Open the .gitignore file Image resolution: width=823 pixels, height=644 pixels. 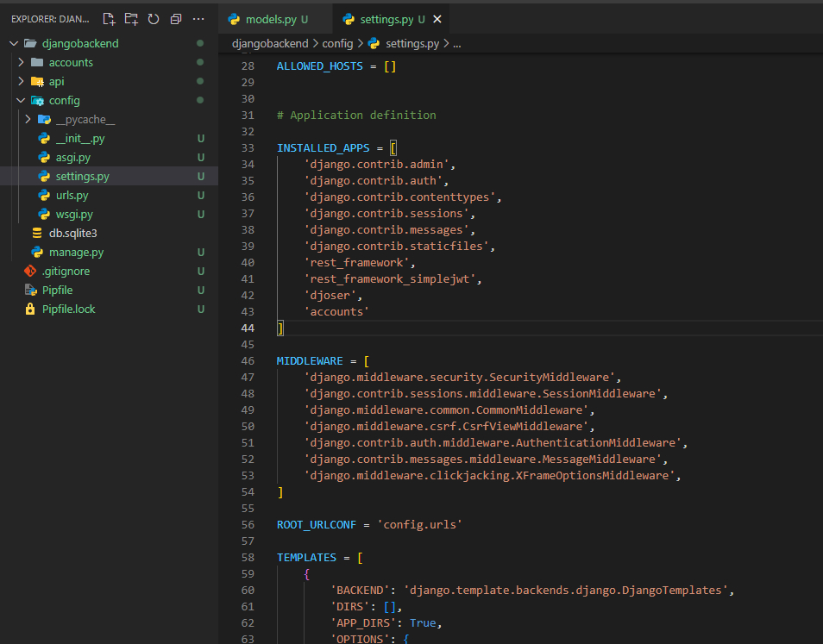point(66,271)
